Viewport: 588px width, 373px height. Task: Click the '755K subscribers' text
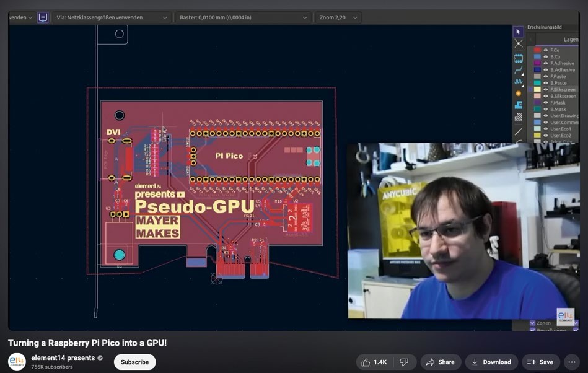52,367
